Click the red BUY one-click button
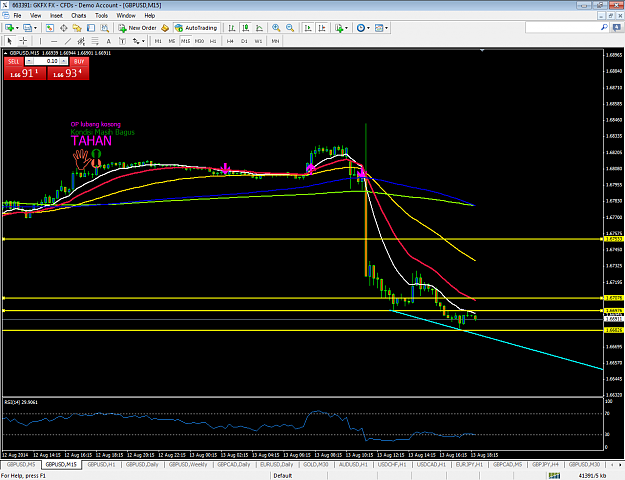The height and width of the screenshot is (480, 625). pyautogui.click(x=79, y=61)
